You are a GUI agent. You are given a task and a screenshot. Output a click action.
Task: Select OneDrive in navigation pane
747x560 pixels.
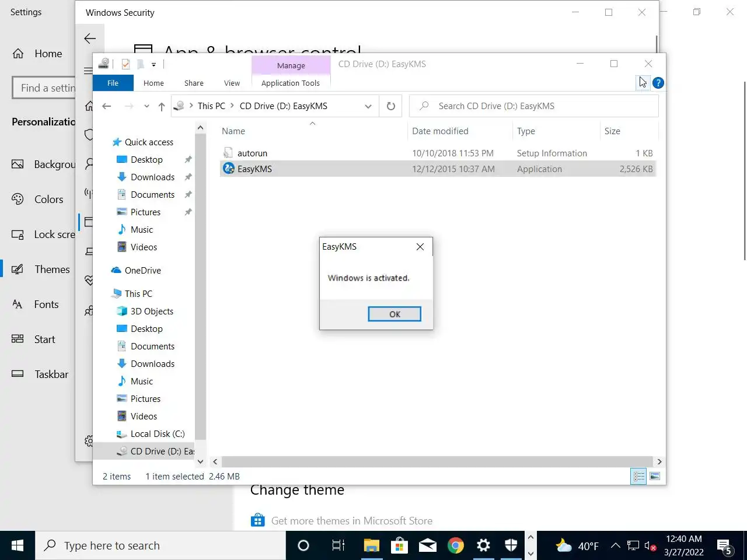(x=142, y=271)
